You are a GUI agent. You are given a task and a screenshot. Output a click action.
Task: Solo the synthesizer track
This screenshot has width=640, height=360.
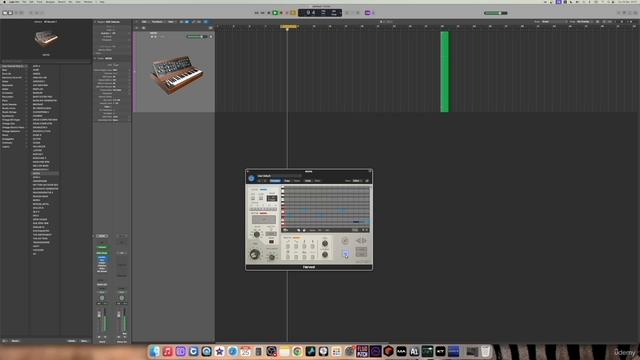pos(155,37)
